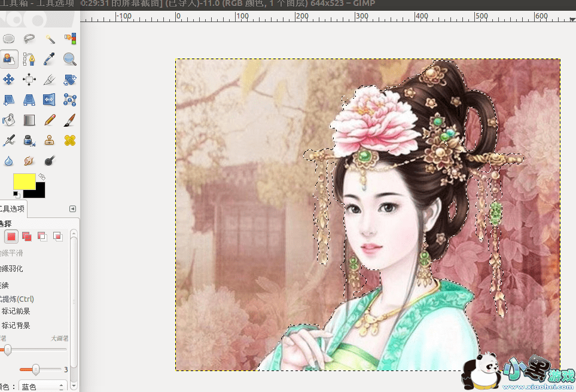
Task: Select the Crop tool
Action: (x=50, y=79)
